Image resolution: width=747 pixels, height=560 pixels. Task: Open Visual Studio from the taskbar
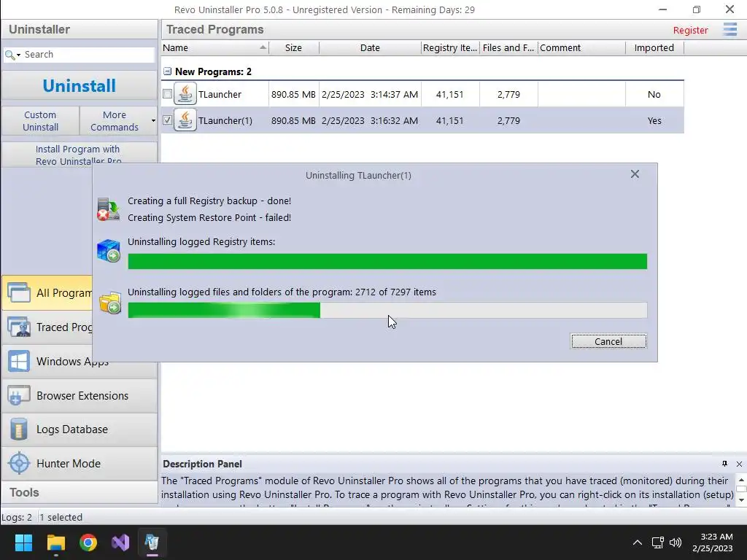point(120,542)
